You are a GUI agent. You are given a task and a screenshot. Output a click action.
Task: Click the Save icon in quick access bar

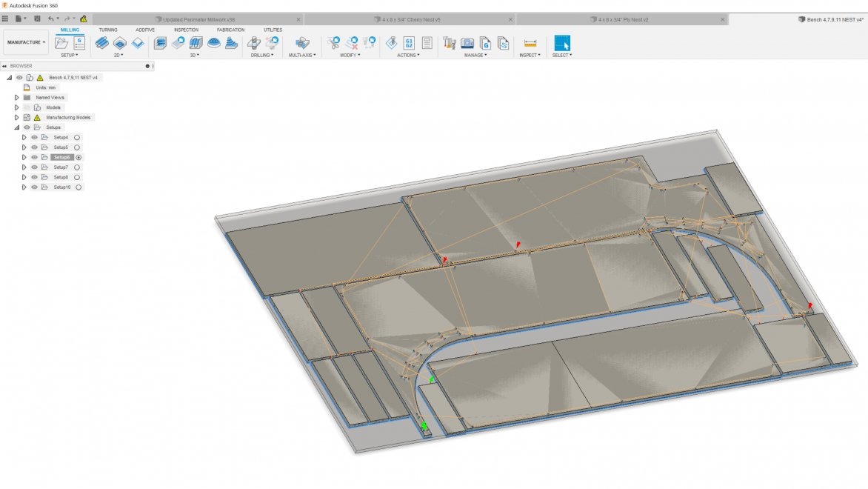37,19
